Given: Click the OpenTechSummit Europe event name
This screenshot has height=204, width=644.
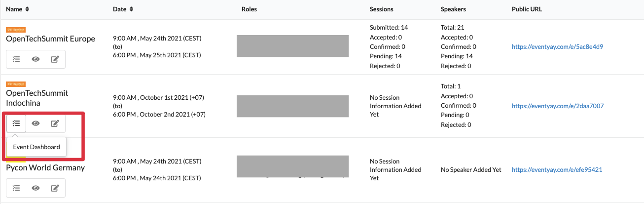Looking at the screenshot, I should (51, 39).
